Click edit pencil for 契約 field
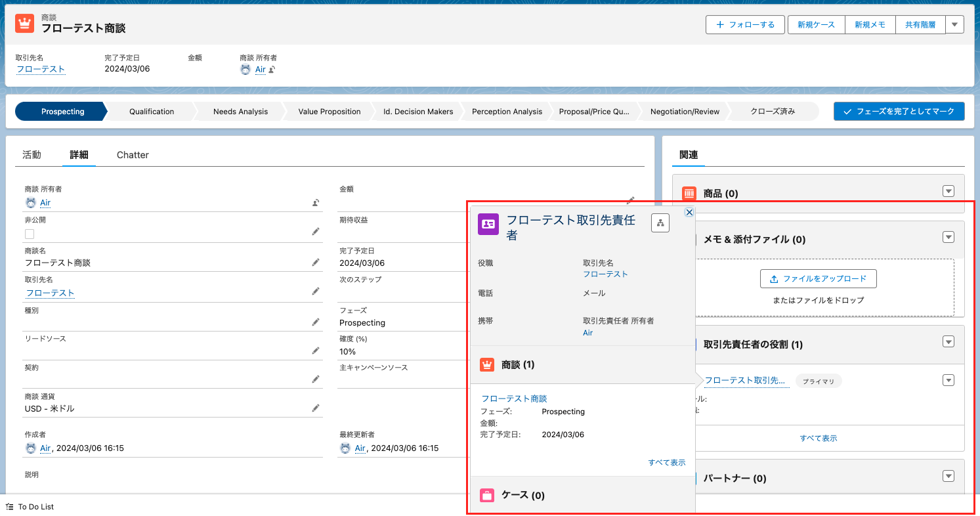The height and width of the screenshot is (516, 980). click(x=316, y=379)
